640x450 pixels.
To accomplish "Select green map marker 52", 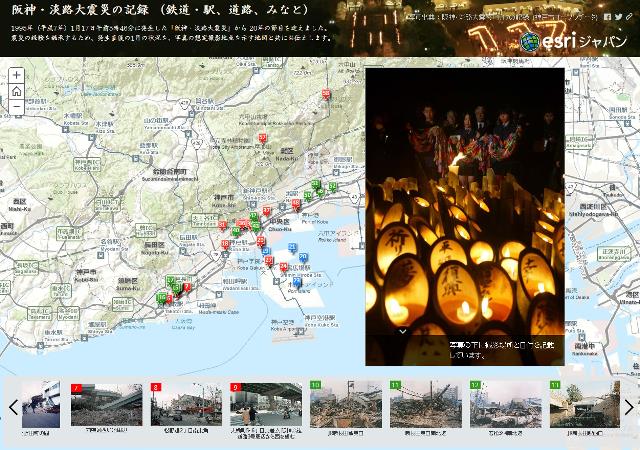I will coord(333,186).
